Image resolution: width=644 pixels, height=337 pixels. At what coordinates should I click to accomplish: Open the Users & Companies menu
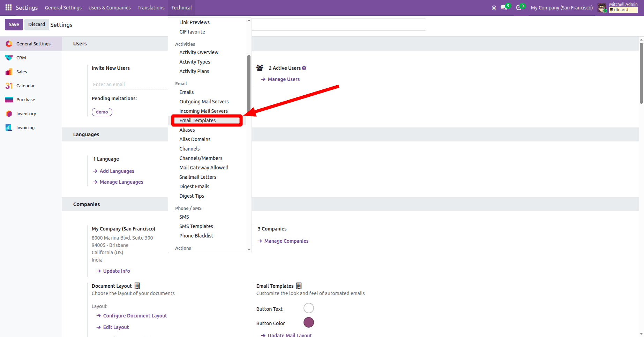(x=110, y=8)
